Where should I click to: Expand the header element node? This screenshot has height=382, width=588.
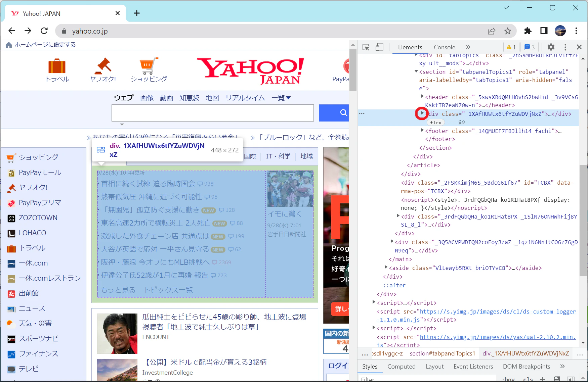(422, 97)
